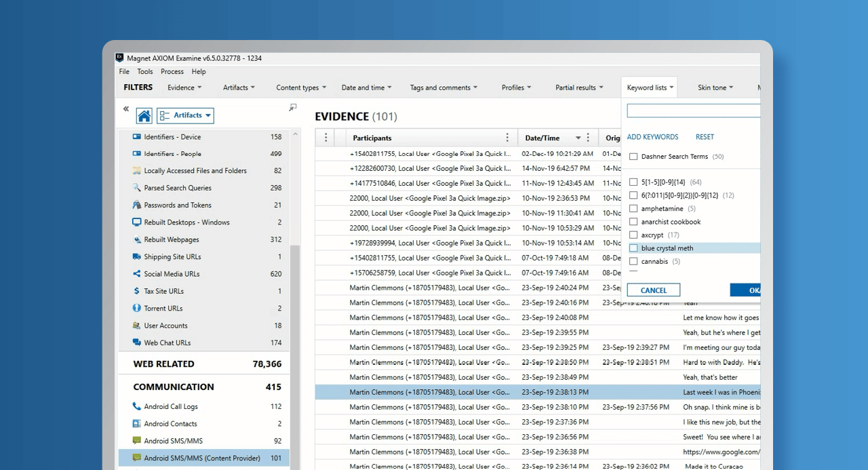868x470 pixels.
Task: Open the Artifacts view dropdown
Action: tap(185, 116)
